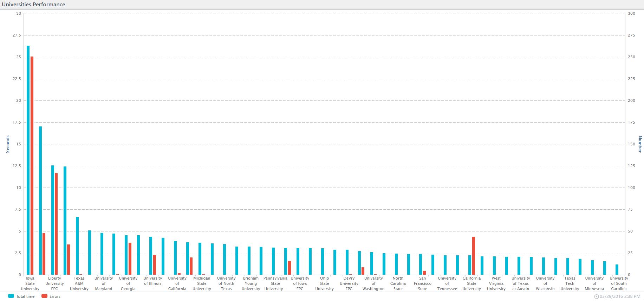Click the 'Pennsylvania State University' axis label

coord(275,283)
